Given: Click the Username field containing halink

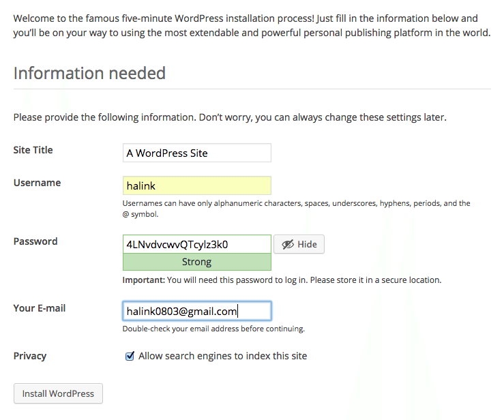Looking at the screenshot, I should point(196,185).
